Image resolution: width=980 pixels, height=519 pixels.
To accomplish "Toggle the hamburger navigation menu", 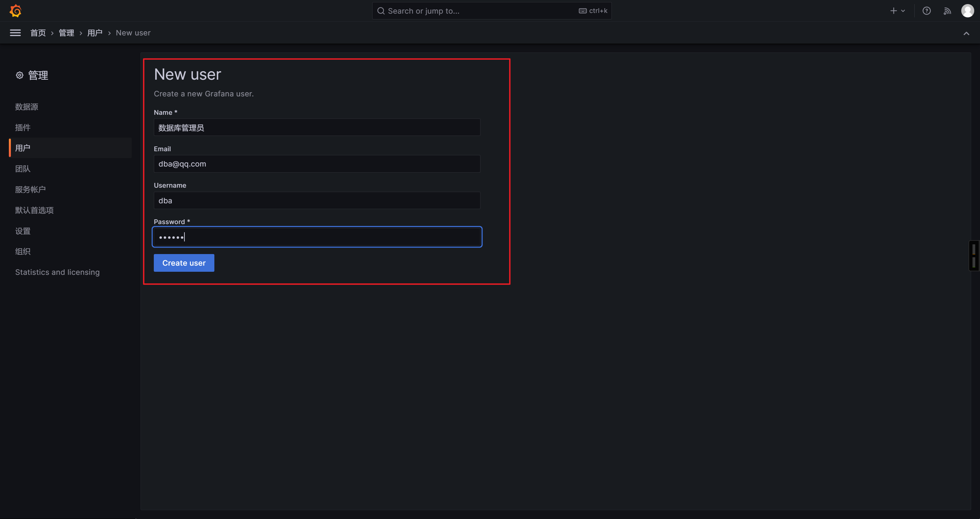I will click(15, 33).
